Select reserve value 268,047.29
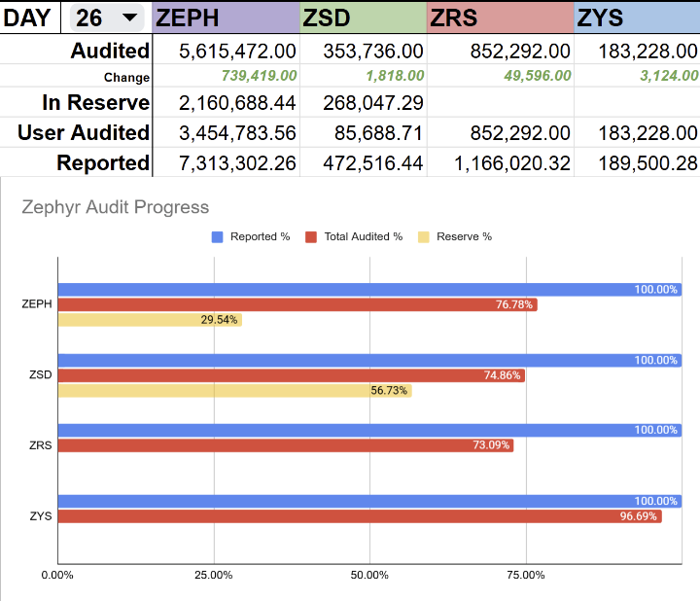Screen dimensions: 700x601 coord(373,103)
